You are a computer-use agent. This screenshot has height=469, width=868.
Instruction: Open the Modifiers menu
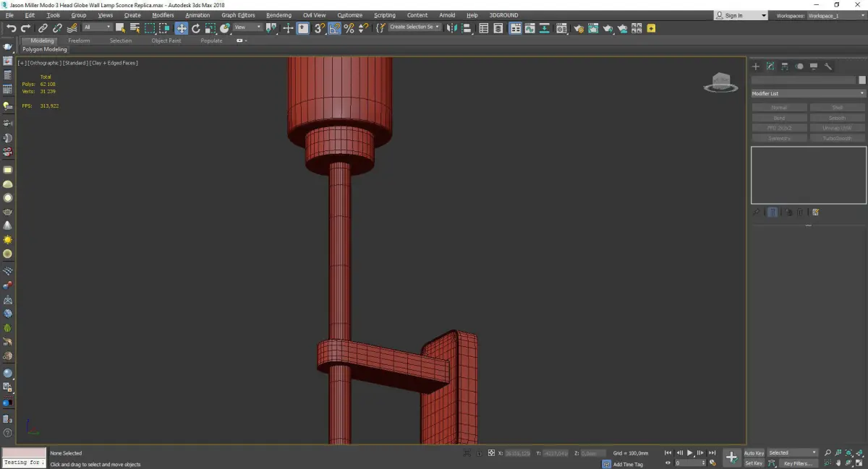(163, 15)
